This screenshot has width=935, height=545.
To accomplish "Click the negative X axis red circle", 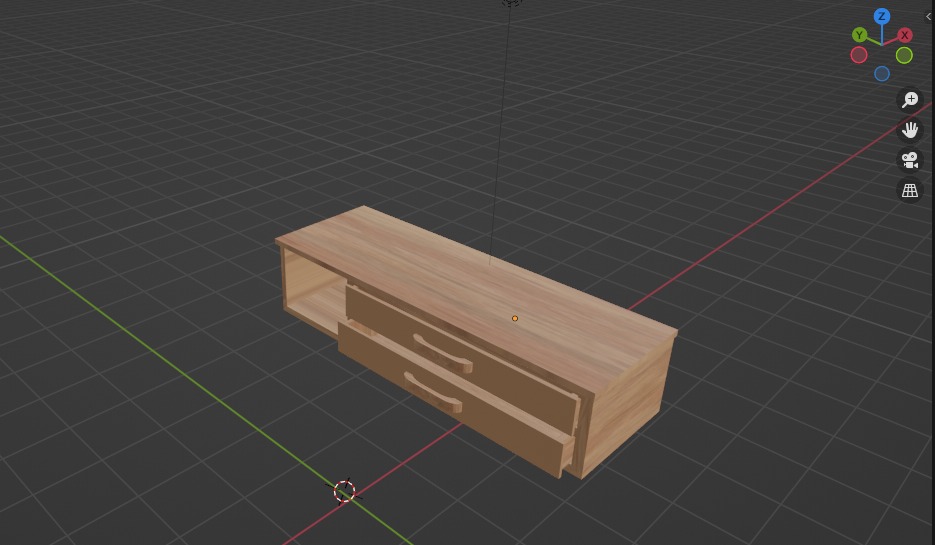I will [859, 55].
